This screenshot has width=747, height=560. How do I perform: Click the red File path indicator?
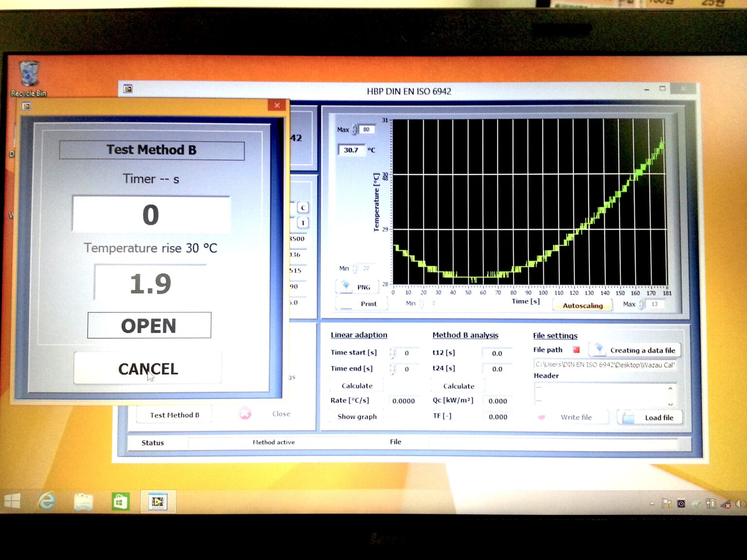click(576, 350)
